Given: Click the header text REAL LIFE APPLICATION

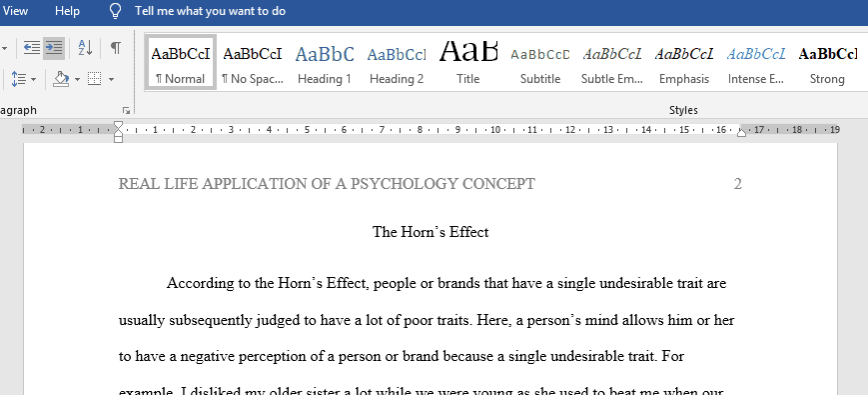Looking at the screenshot, I should [327, 184].
